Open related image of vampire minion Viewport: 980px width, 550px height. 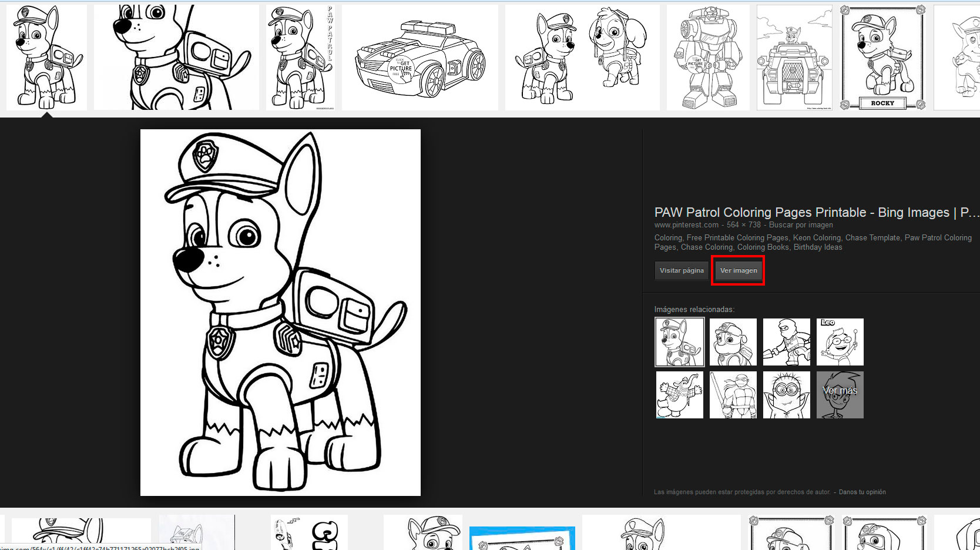click(x=787, y=395)
